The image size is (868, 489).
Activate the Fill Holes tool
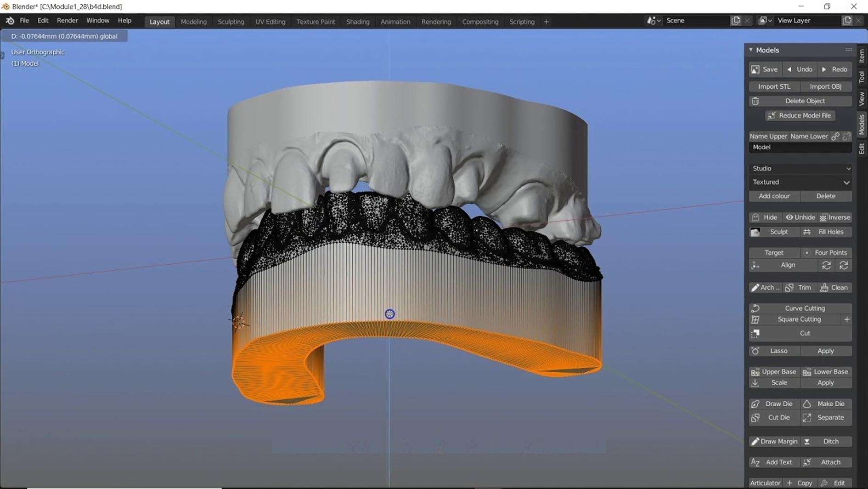click(826, 232)
